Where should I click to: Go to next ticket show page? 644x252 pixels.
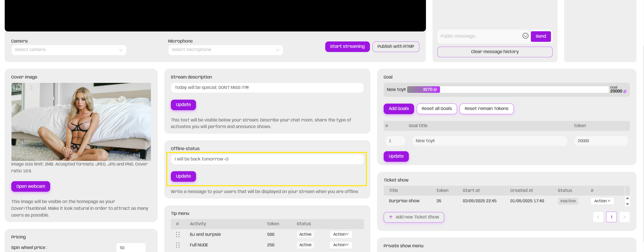point(624,217)
